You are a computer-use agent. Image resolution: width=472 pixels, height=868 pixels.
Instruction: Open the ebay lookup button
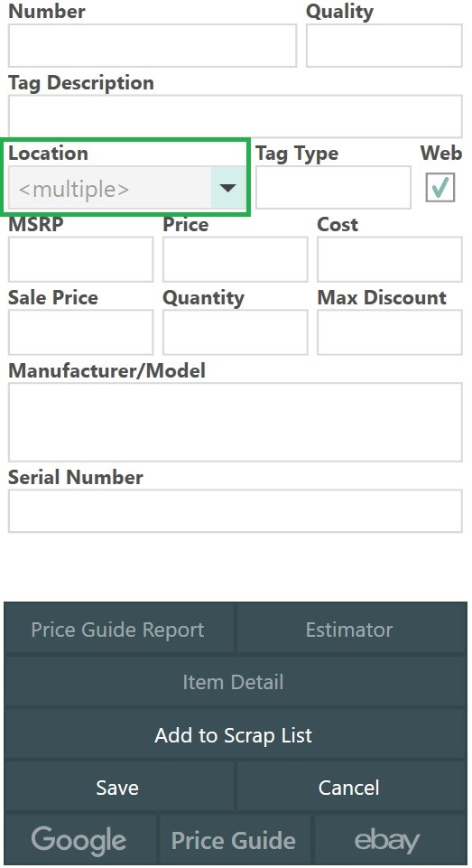[390, 840]
